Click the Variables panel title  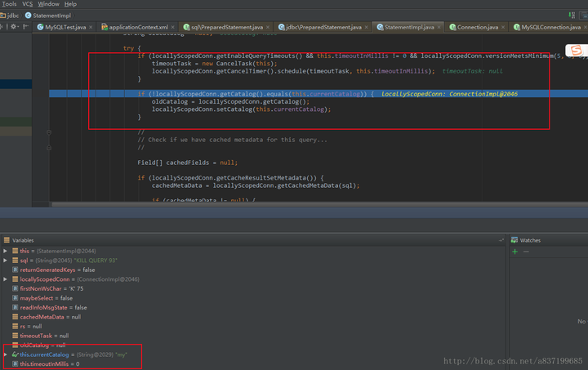click(x=23, y=240)
